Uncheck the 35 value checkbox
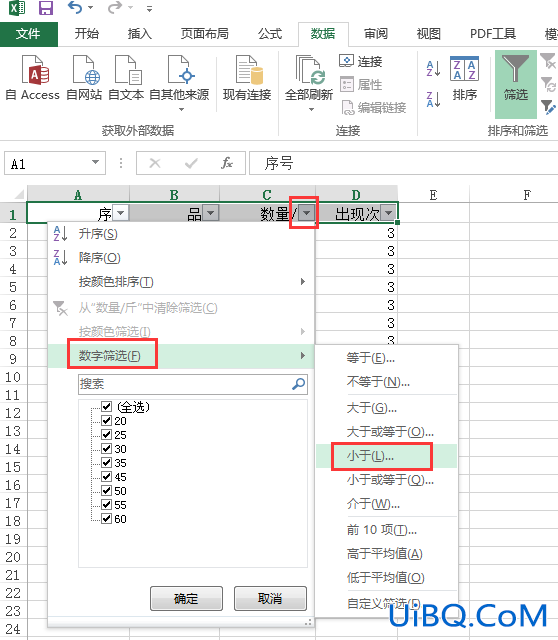Image resolution: width=558 pixels, height=640 pixels. pos(106,462)
